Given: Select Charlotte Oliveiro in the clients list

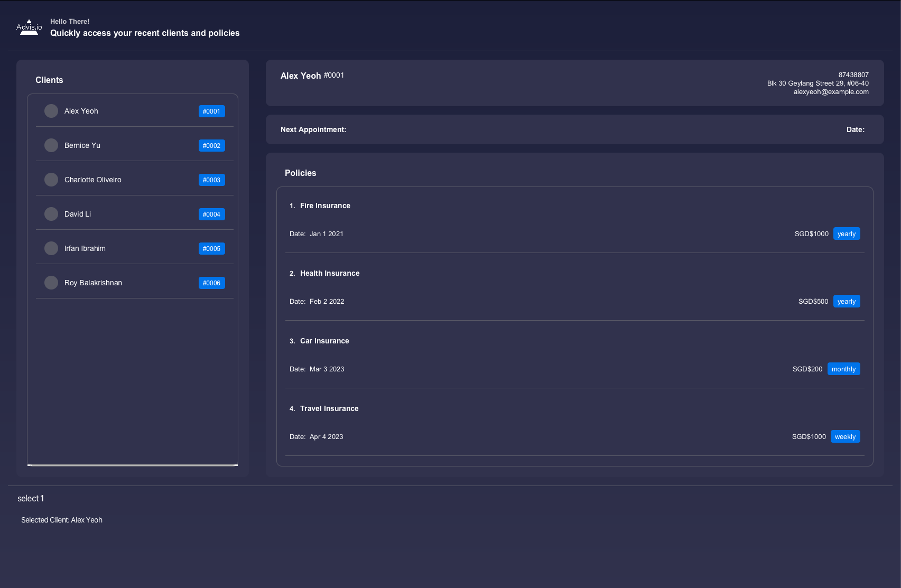Looking at the screenshot, I should point(135,180).
